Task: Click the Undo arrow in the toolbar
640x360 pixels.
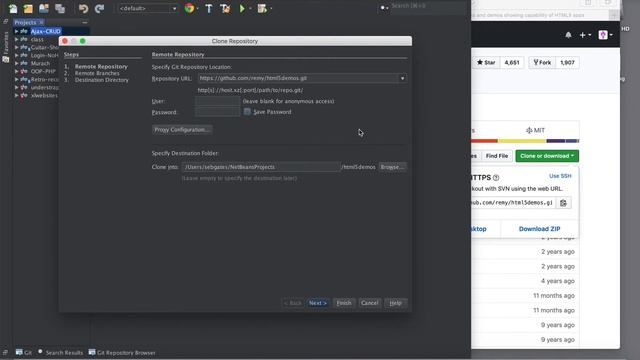Action: coord(83,8)
